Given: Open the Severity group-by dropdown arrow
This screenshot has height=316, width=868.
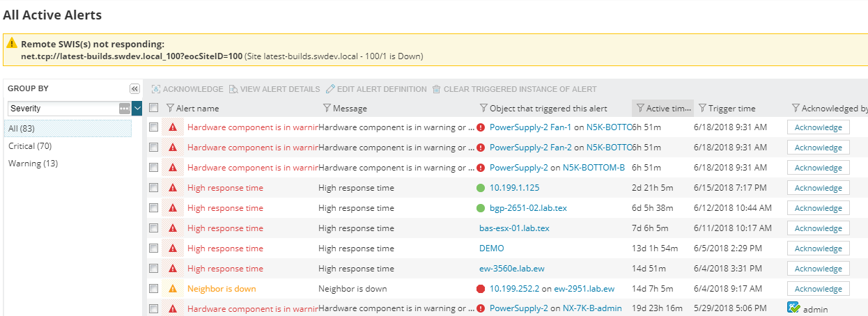Looking at the screenshot, I should [137, 109].
